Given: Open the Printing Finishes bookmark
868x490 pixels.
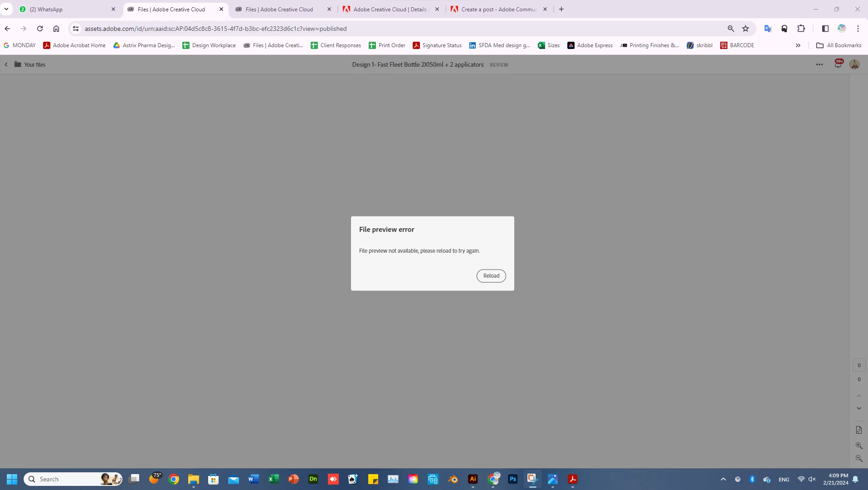Looking at the screenshot, I should point(649,45).
